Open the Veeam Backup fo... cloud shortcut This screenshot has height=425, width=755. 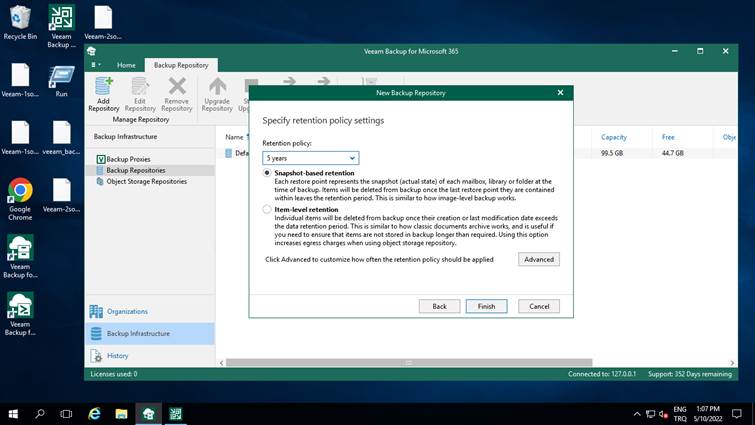tap(20, 257)
